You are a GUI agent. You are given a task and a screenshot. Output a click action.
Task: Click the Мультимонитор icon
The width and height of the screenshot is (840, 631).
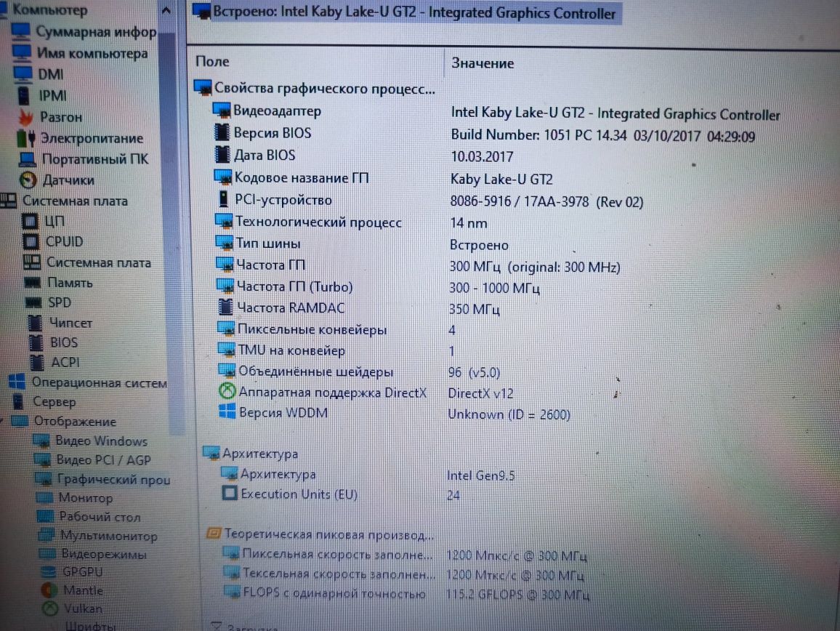[47, 536]
